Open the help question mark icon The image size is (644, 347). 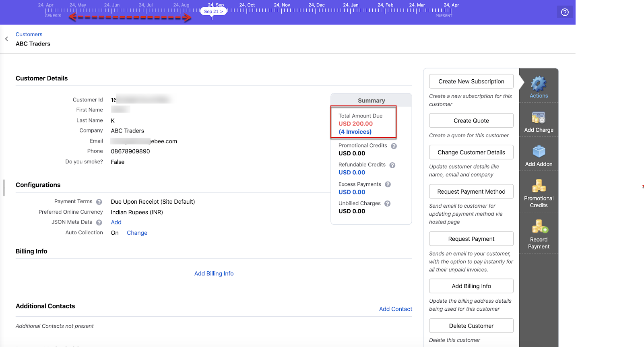[x=565, y=12]
